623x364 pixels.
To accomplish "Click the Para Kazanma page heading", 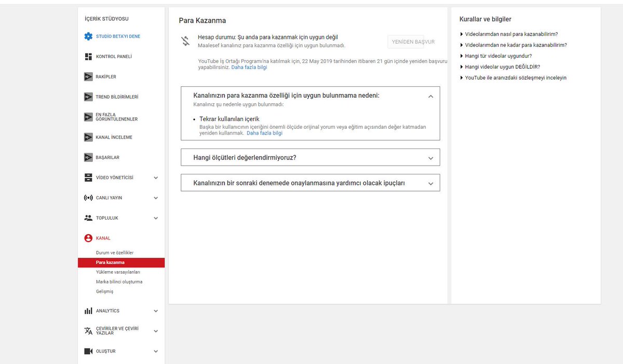I will point(202,21).
